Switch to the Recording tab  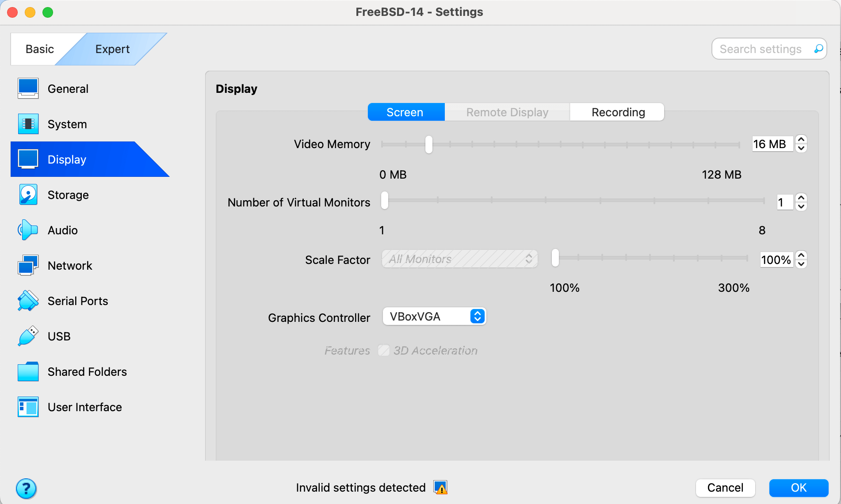[617, 112]
